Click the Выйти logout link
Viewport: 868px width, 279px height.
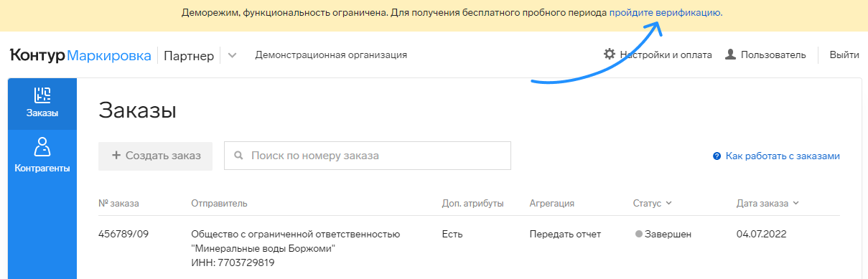pos(844,55)
